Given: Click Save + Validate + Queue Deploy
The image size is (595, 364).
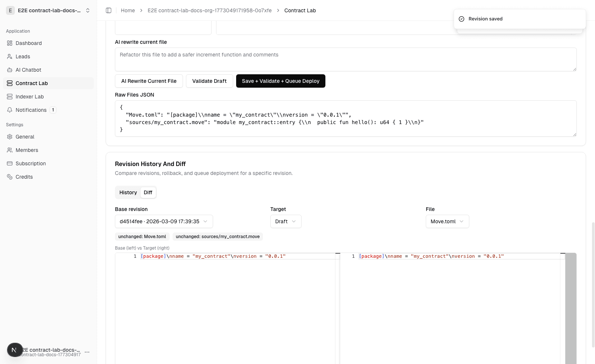Looking at the screenshot, I should pos(280,81).
